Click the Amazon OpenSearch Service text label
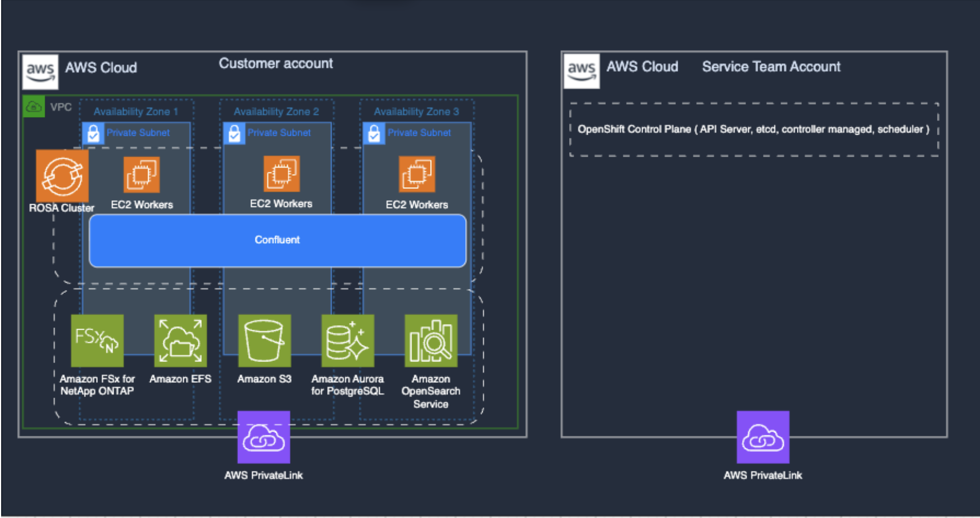This screenshot has height=518, width=980. click(x=431, y=391)
